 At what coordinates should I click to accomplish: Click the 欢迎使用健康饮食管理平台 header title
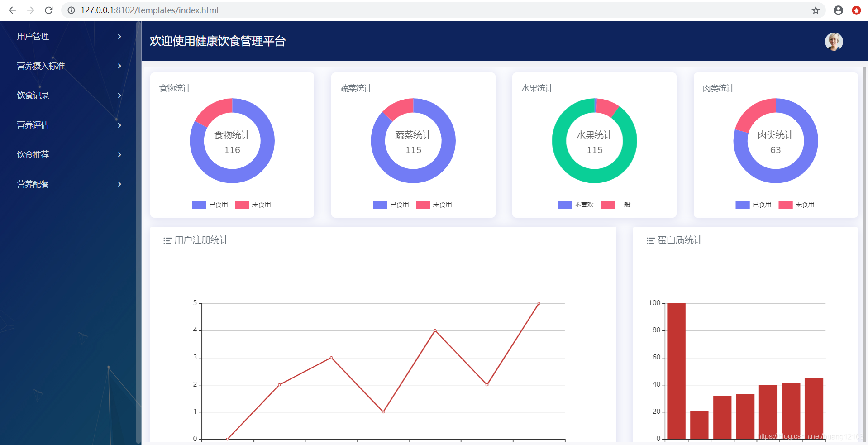click(218, 41)
